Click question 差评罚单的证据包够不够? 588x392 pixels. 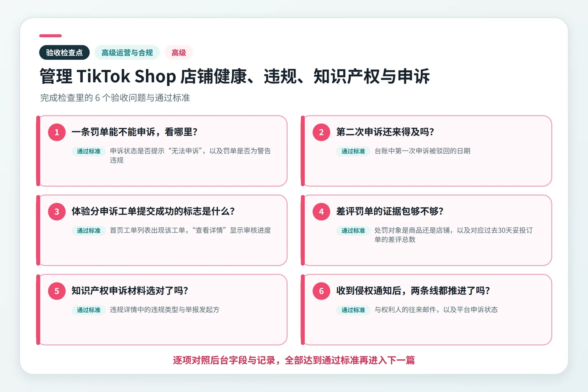pos(390,211)
